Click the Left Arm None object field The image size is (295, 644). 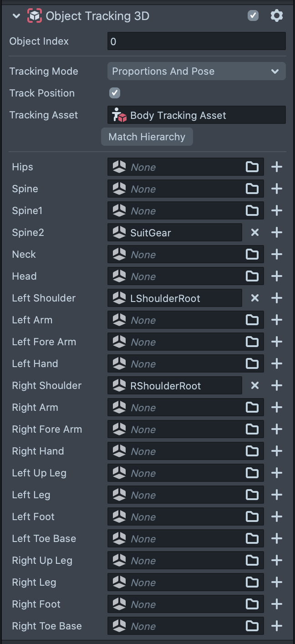coord(178,320)
